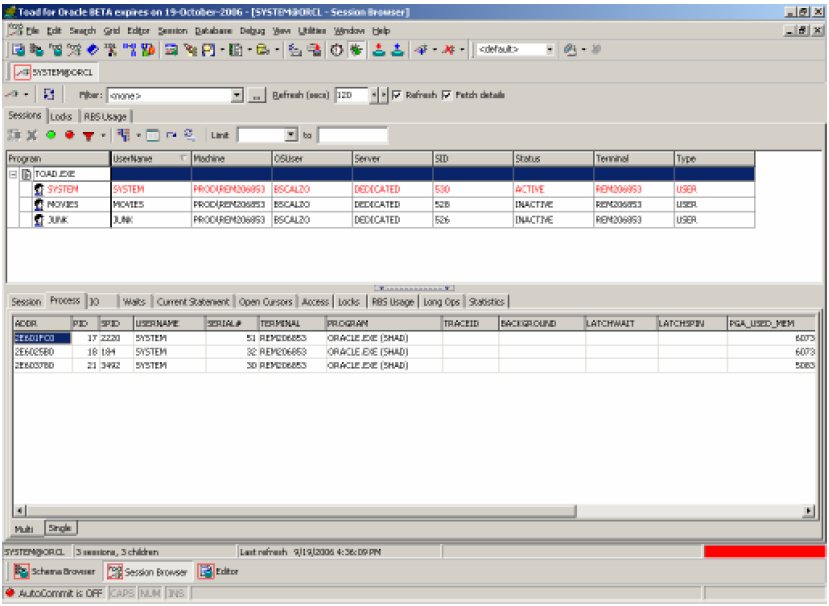Open the Filter dropdown showing <none>
This screenshot has height=606, width=829.
(x=237, y=95)
